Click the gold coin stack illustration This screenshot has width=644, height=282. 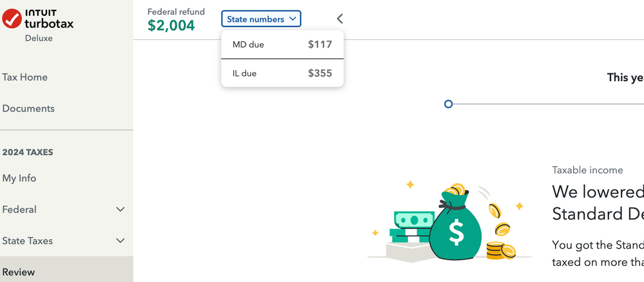click(x=501, y=251)
